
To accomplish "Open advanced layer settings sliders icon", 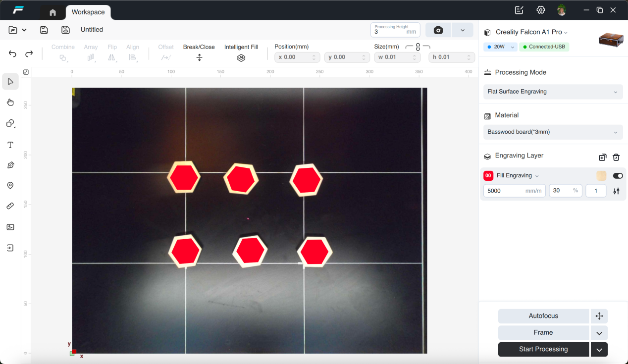I will 617,191.
